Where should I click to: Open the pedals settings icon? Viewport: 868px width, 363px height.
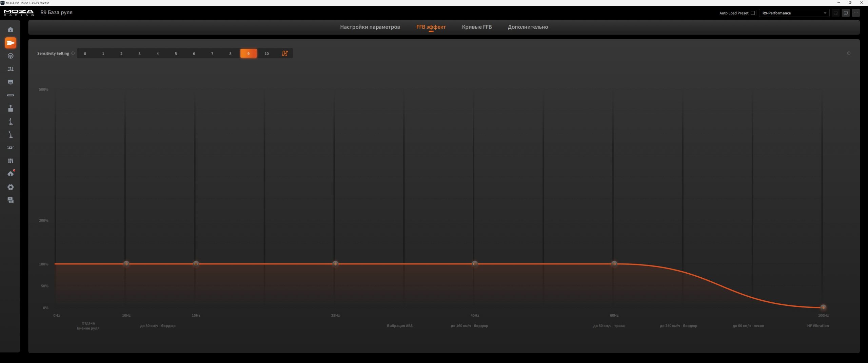point(11,69)
